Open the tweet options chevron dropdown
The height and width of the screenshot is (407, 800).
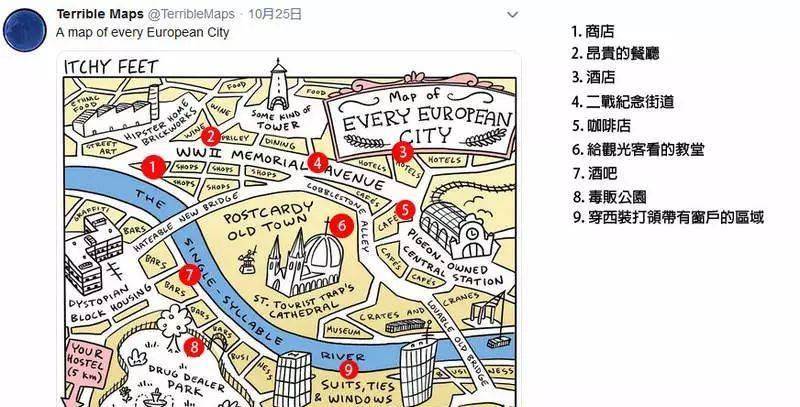point(512,15)
